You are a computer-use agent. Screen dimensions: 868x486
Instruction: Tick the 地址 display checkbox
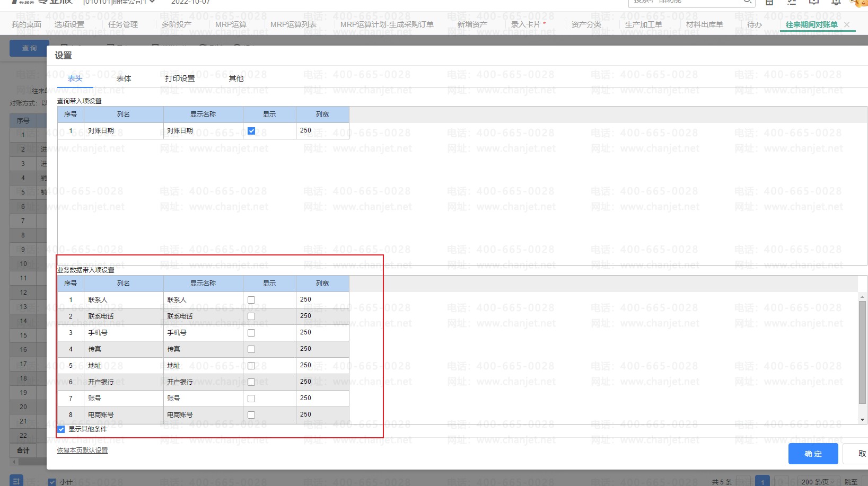[x=251, y=366]
